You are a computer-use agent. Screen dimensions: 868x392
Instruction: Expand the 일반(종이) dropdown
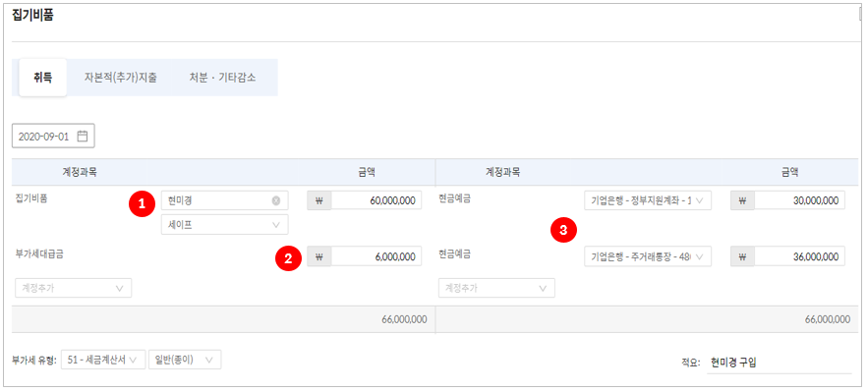[185, 360]
